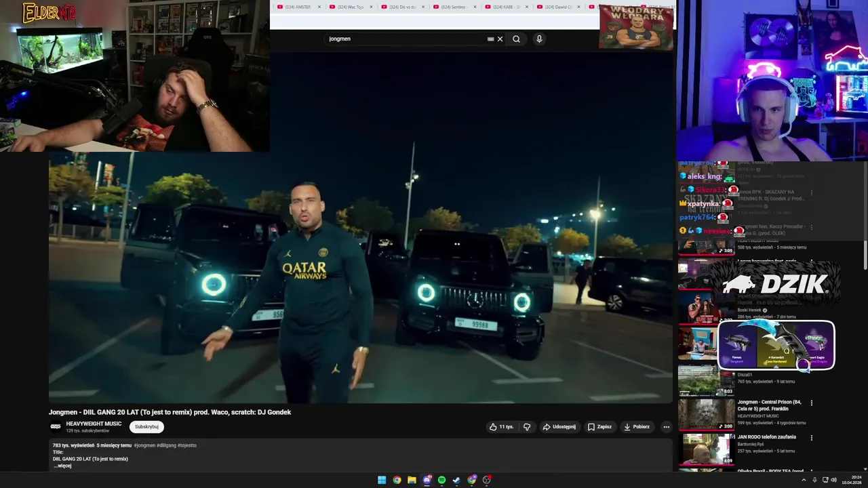Viewport: 868px width, 488px height.
Task: Close the (324) Dis vs browser tab
Action: [x=423, y=7]
